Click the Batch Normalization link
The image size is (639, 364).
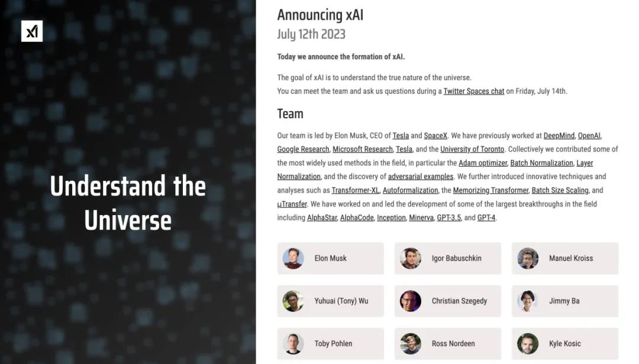pyautogui.click(x=541, y=163)
